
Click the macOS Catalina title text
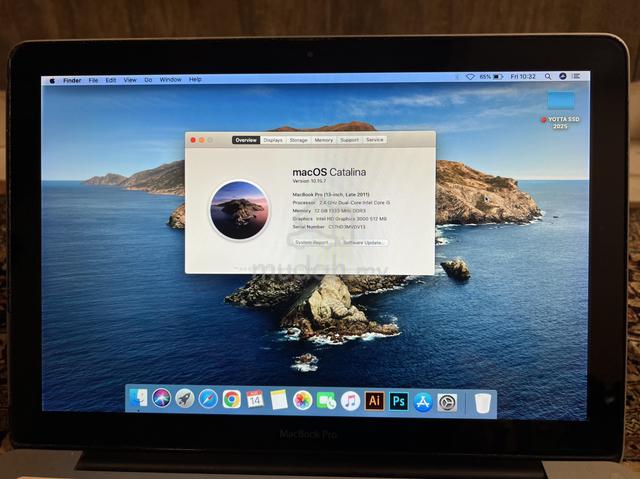click(329, 172)
